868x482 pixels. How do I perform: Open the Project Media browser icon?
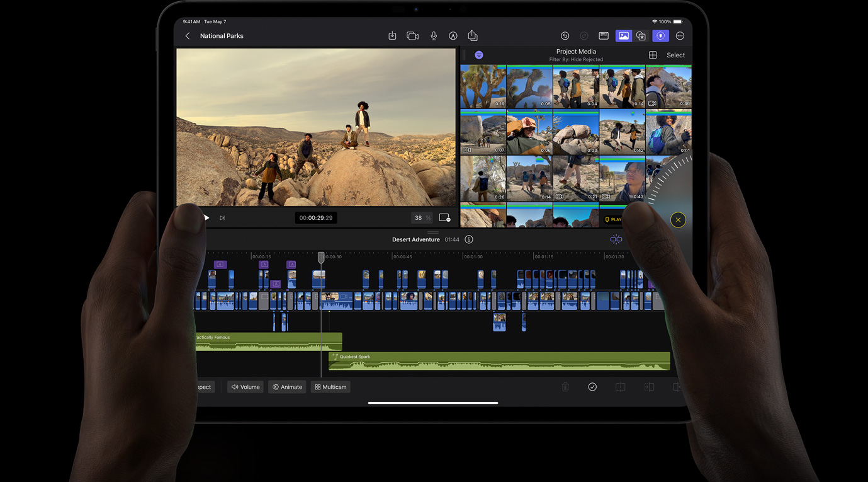click(623, 35)
